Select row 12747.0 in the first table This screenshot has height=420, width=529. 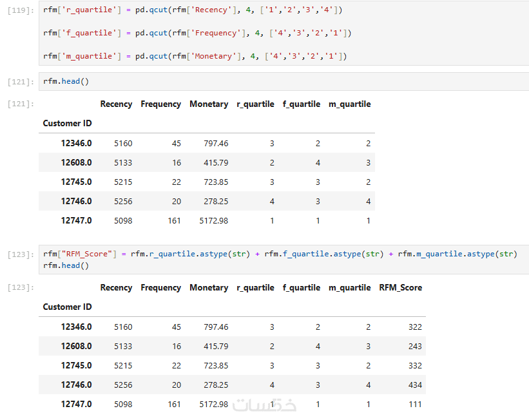tap(76, 220)
